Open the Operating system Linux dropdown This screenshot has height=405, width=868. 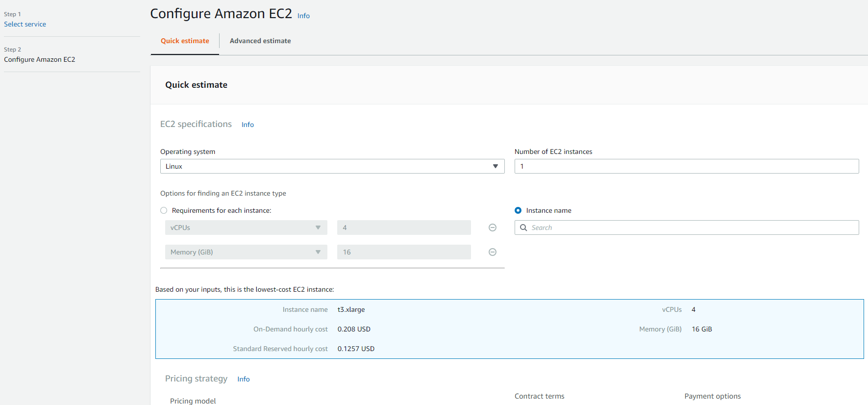(x=332, y=166)
